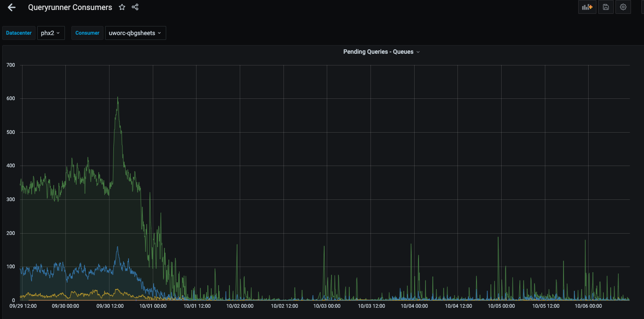Click the 10/02 00:00 time label
644x319 pixels.
[x=240, y=306]
